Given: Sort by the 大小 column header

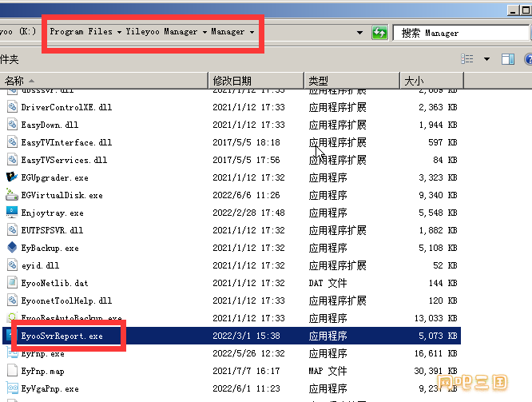Looking at the screenshot, I should pos(431,81).
